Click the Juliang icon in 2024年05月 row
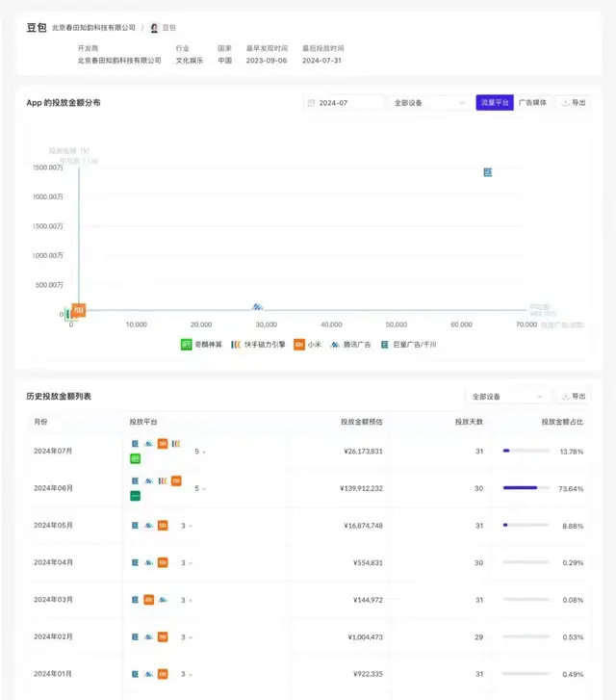Viewport: 616px width, 700px height. tap(135, 526)
